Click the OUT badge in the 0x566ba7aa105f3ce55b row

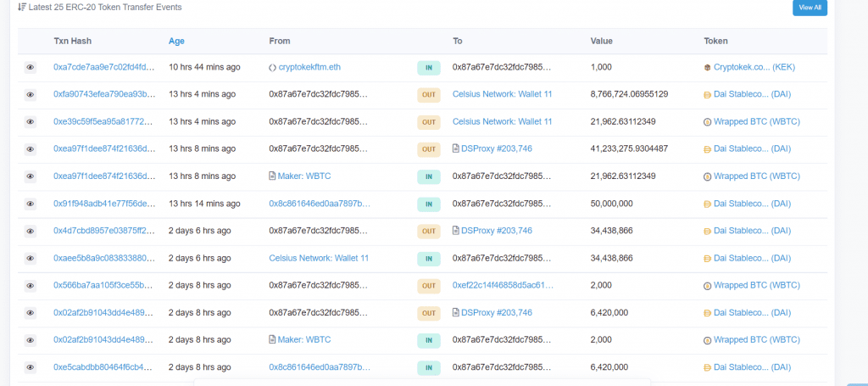point(428,286)
